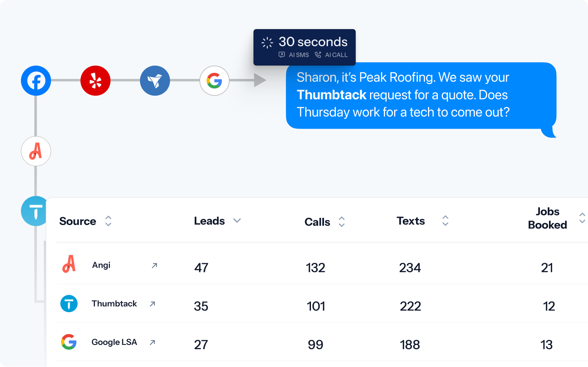Toggle the Calls column sort arrows
Screen dimensions: 588x367
[342, 222]
